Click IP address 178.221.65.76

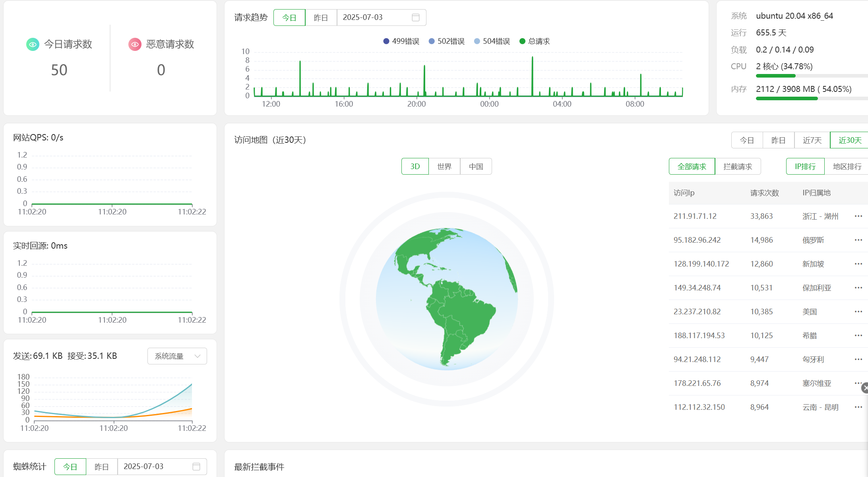pyautogui.click(x=697, y=383)
